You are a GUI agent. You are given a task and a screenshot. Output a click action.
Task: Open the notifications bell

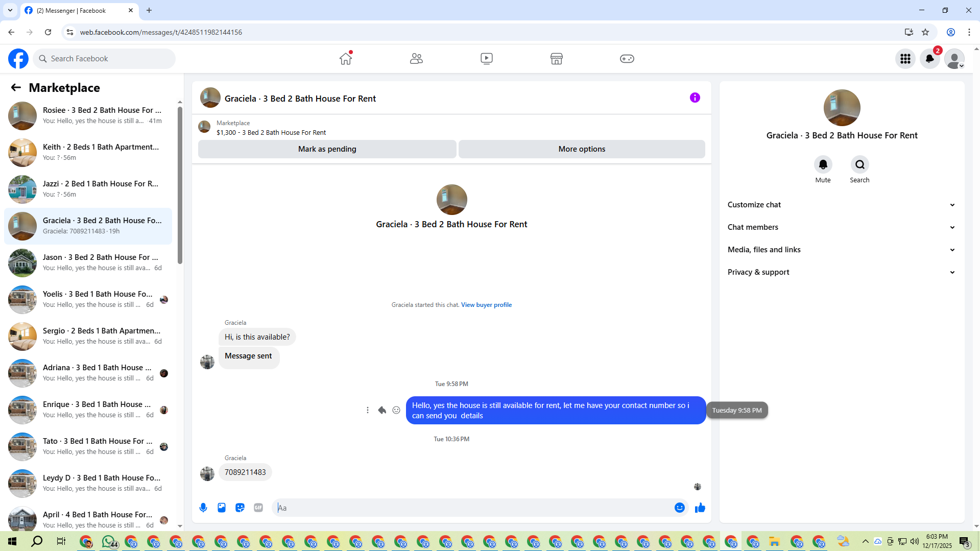pos(930,59)
